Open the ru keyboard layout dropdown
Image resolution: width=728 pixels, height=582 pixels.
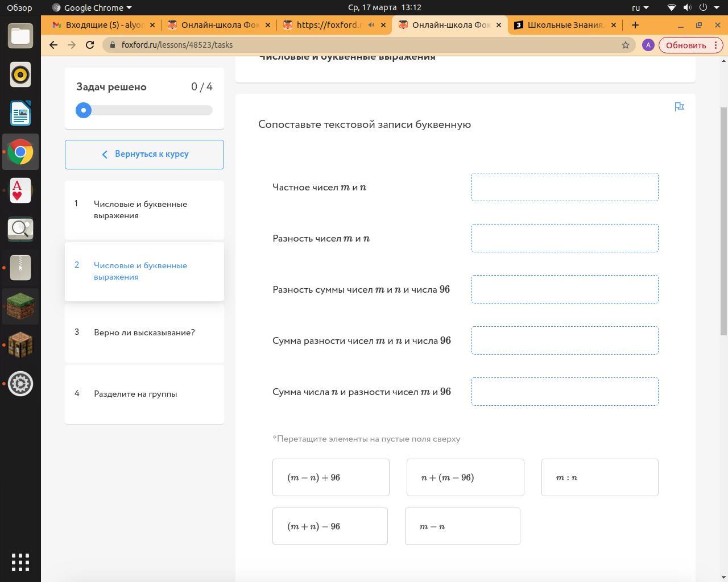tap(640, 7)
